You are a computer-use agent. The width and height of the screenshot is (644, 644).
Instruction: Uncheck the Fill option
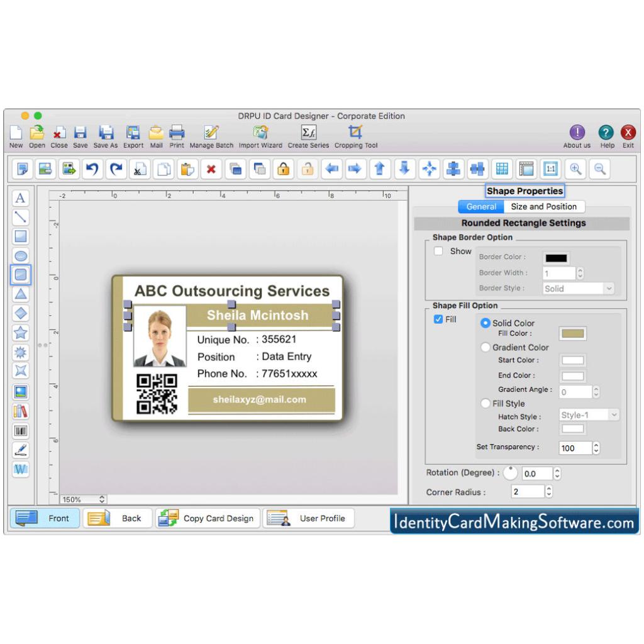coord(438,319)
